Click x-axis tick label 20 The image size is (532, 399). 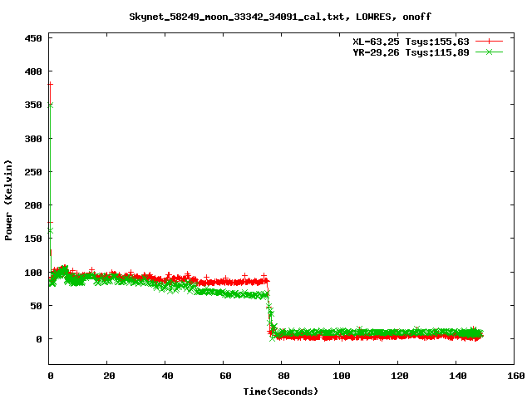coord(109,376)
